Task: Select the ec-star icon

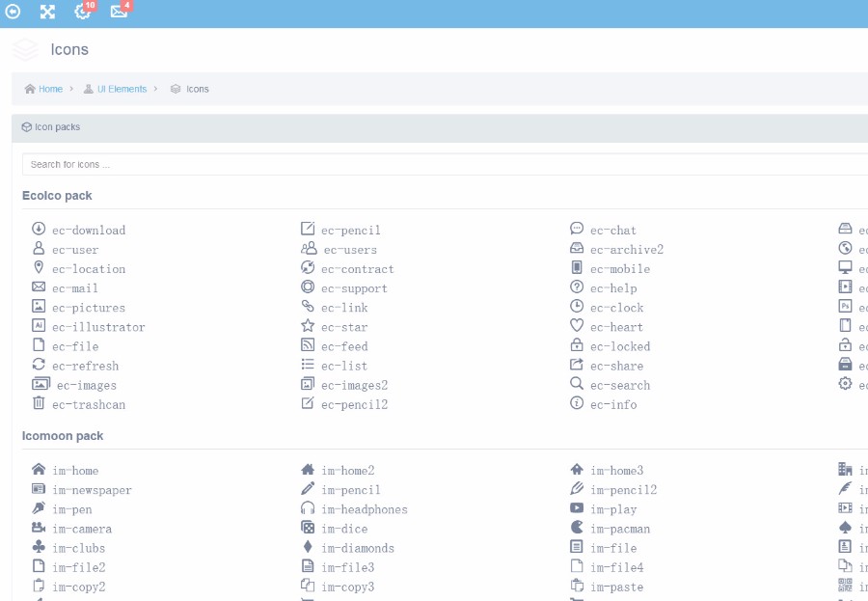Action: 308,325
